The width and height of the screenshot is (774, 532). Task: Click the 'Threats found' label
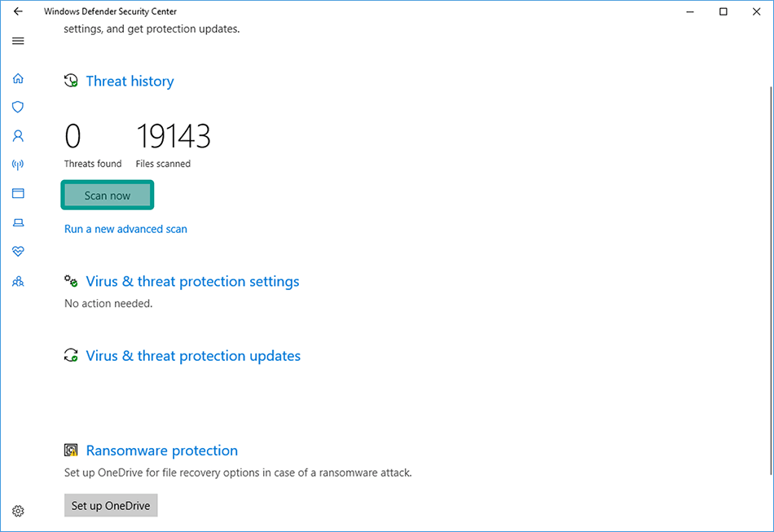pyautogui.click(x=93, y=164)
